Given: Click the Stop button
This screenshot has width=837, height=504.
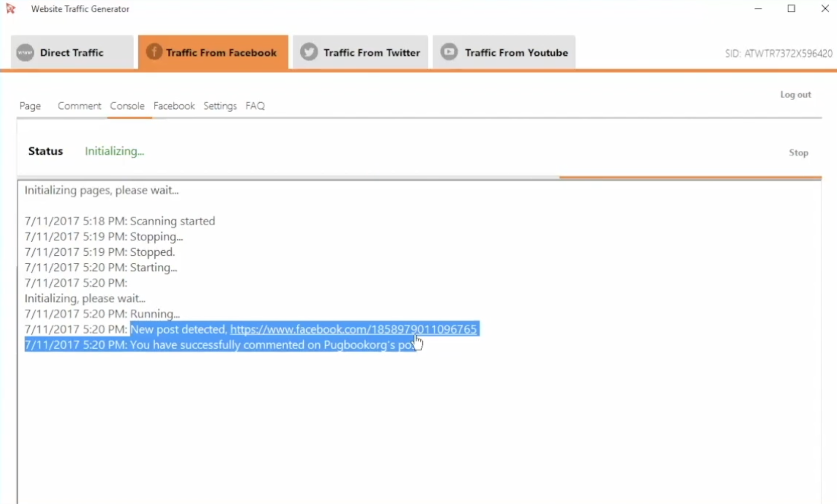Looking at the screenshot, I should coord(798,153).
